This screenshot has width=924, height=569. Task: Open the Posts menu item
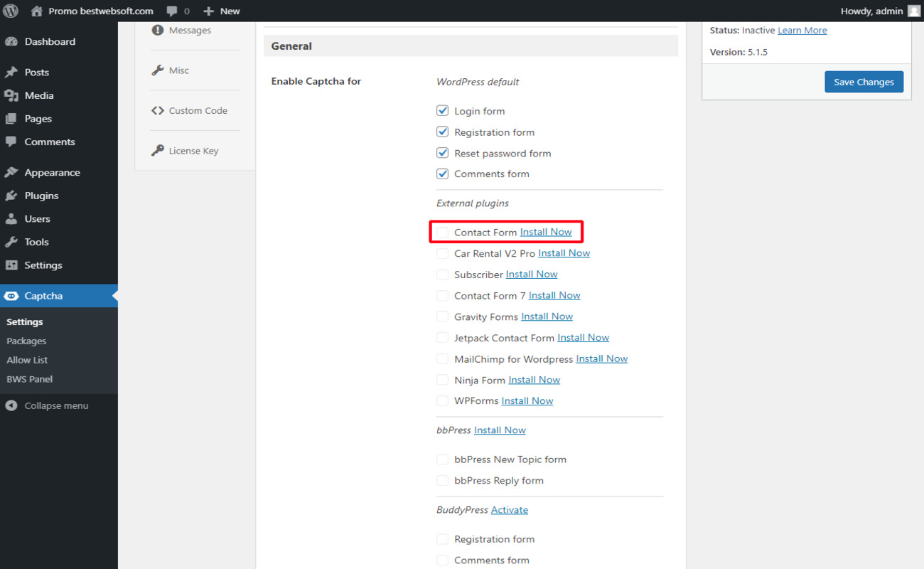tap(58, 73)
